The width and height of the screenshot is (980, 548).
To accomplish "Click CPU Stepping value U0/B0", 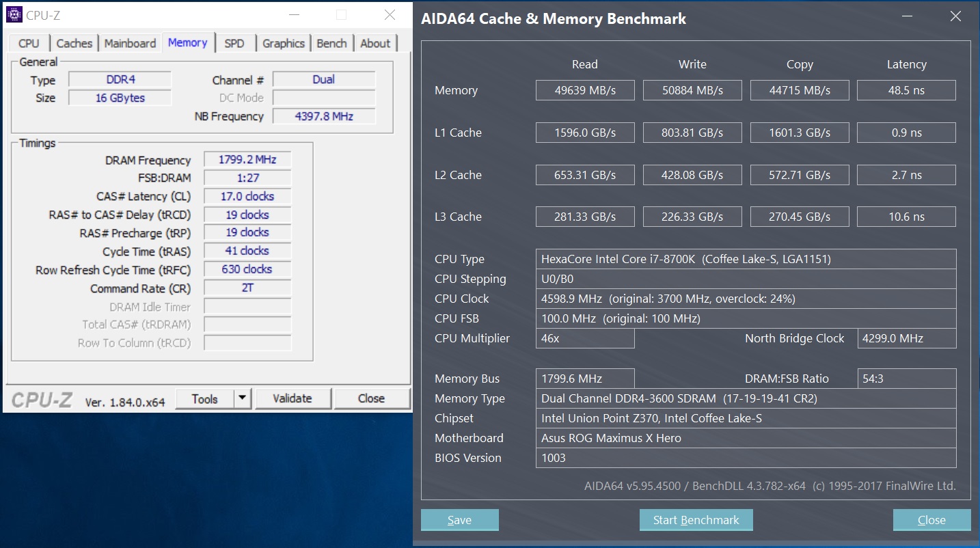I will point(746,279).
